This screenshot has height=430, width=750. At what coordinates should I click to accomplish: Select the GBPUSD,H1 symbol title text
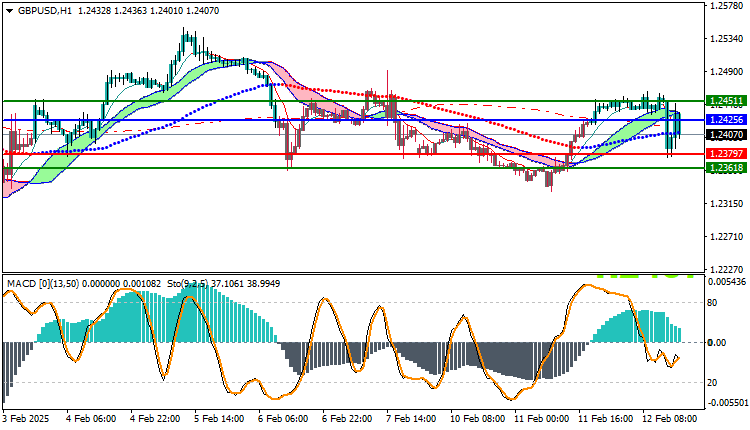click(x=45, y=11)
